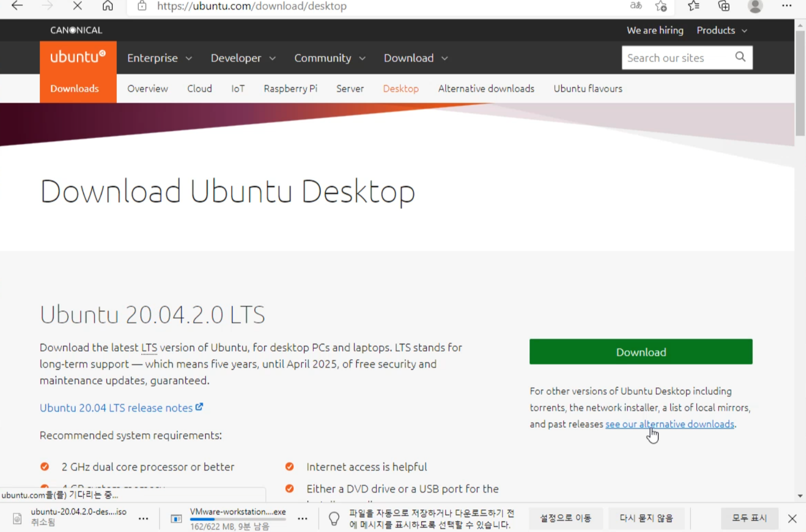Open the Favorites list icon
The width and height of the screenshot is (806, 532).
click(x=694, y=6)
